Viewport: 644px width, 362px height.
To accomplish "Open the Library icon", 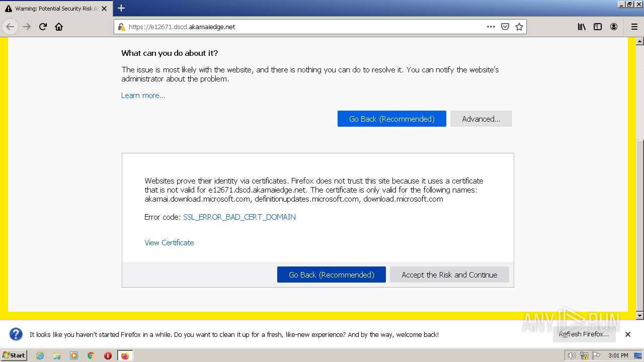I will point(582,27).
